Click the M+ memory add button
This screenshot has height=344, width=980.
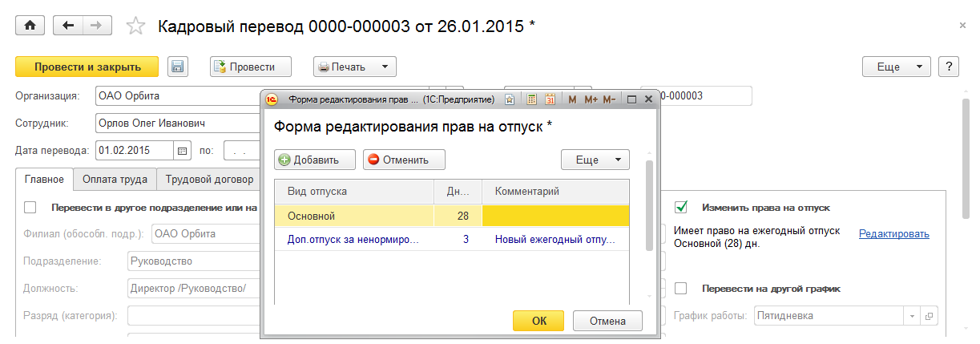(591, 99)
